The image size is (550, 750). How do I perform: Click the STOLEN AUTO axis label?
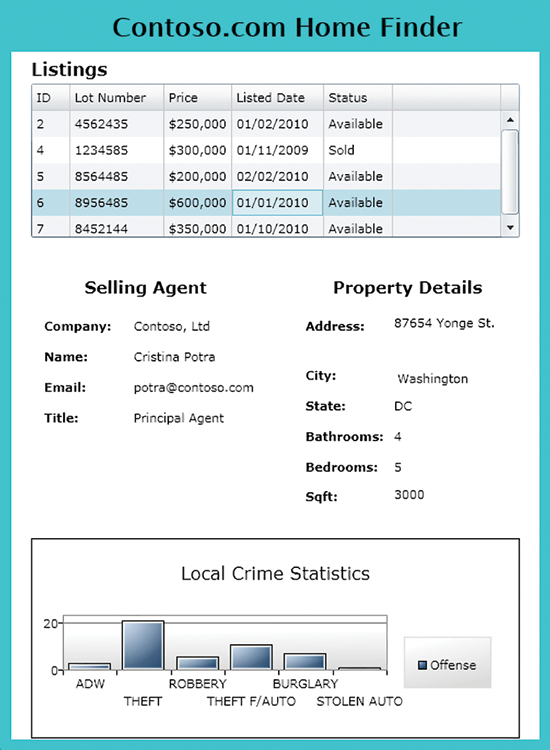[360, 701]
